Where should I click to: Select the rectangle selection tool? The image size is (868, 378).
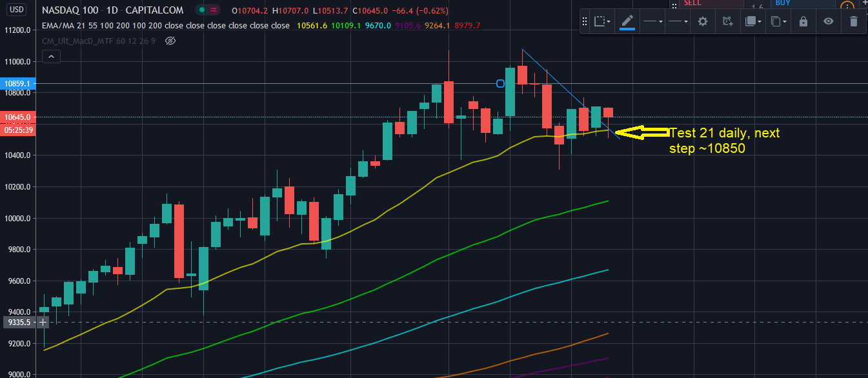click(x=599, y=21)
